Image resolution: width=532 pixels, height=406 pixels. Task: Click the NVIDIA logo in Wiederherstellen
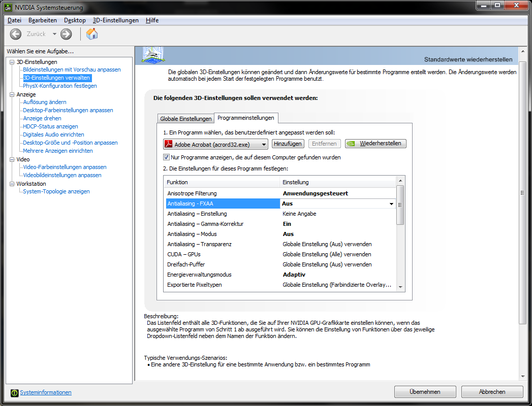pos(351,144)
